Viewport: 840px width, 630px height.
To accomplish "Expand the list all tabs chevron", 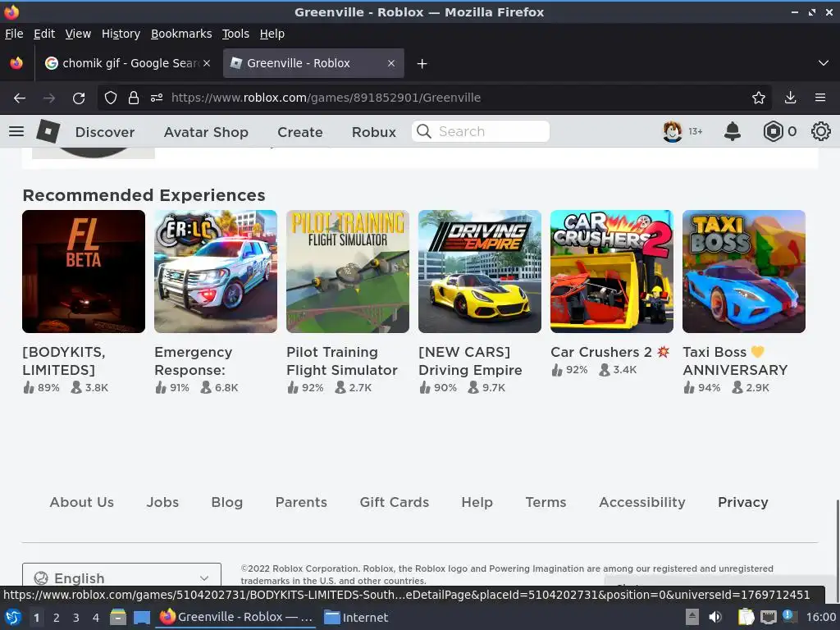I will click(824, 63).
